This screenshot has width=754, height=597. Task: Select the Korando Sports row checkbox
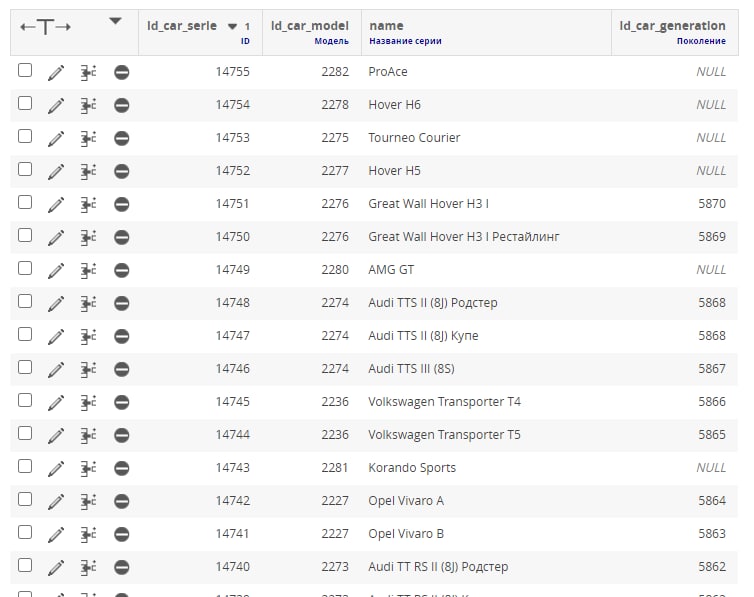click(x=25, y=466)
